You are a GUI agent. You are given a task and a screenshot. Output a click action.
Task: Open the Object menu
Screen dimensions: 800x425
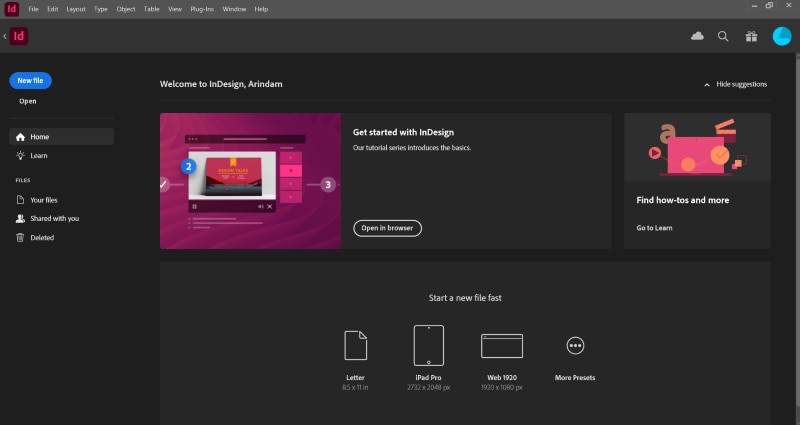(126, 9)
